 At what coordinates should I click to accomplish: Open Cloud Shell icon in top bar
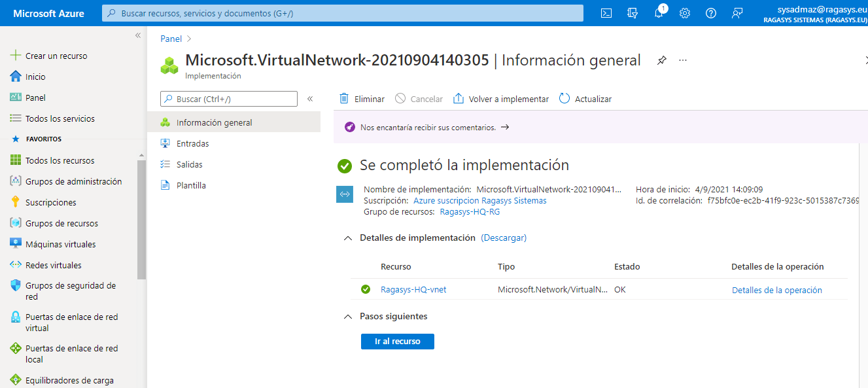point(606,13)
